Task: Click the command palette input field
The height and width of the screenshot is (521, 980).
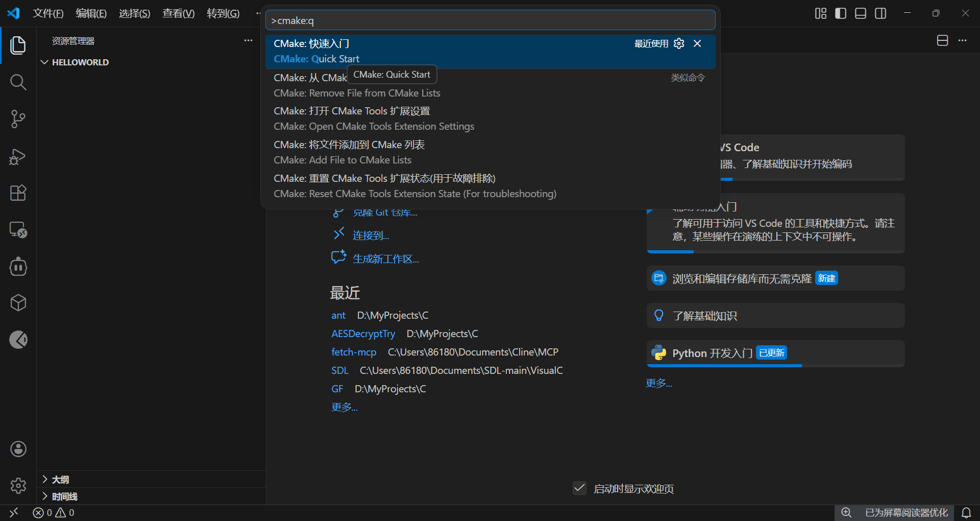Action: point(490,20)
